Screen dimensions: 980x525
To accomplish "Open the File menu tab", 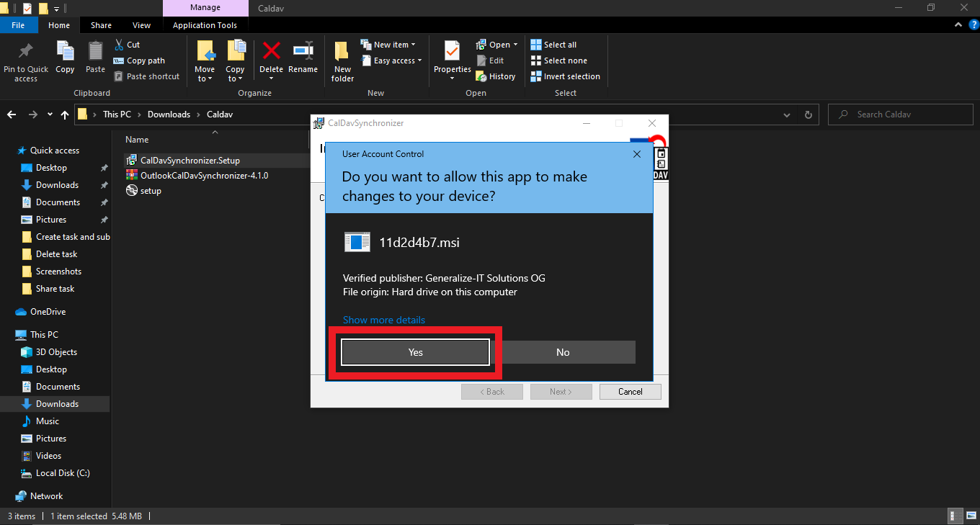I will [18, 25].
